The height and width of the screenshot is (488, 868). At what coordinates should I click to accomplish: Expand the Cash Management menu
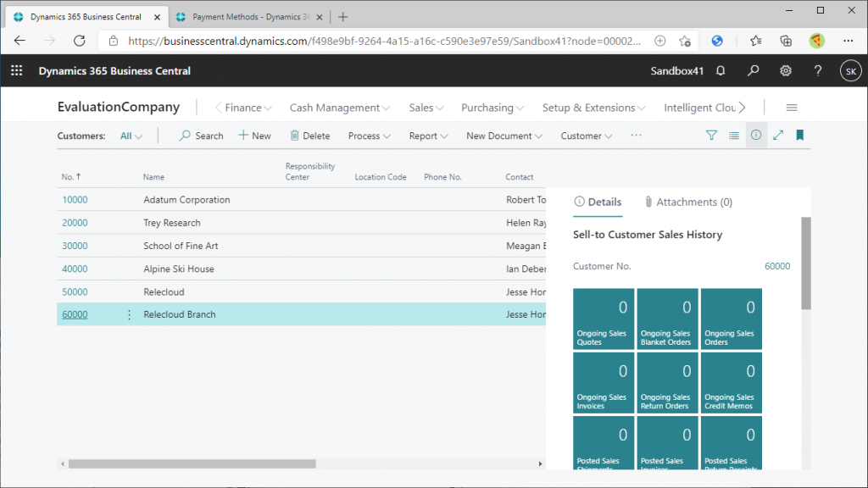point(340,108)
